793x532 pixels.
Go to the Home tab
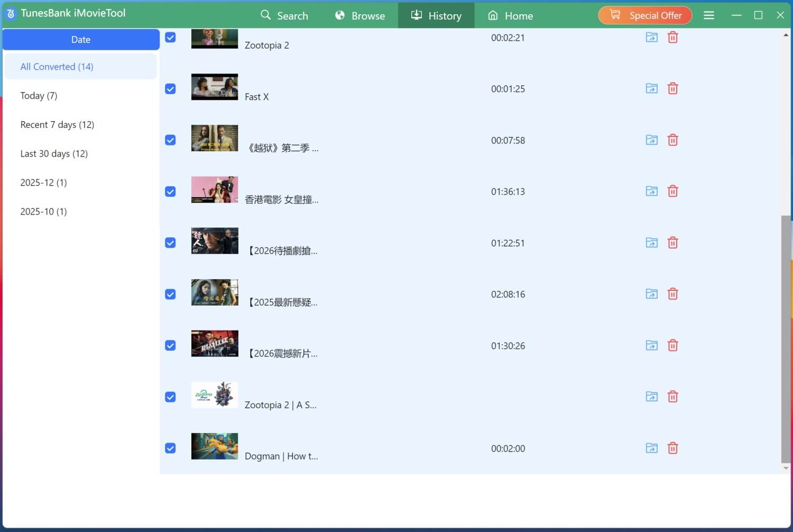coord(510,15)
